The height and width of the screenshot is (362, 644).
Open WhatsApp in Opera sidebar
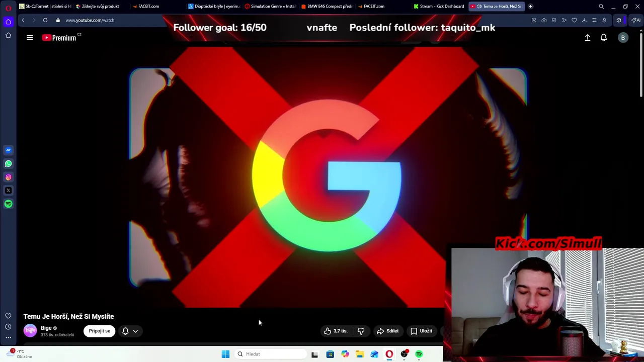click(x=8, y=163)
